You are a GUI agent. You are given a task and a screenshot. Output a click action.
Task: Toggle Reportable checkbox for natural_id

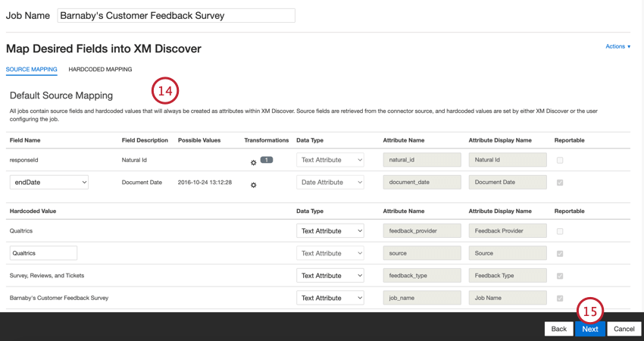pos(560,161)
